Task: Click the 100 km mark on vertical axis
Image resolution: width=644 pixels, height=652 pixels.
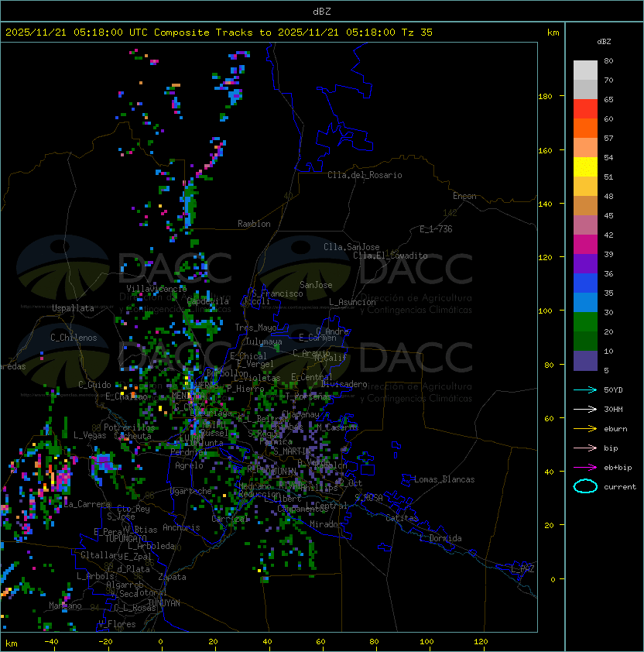Action: click(545, 311)
